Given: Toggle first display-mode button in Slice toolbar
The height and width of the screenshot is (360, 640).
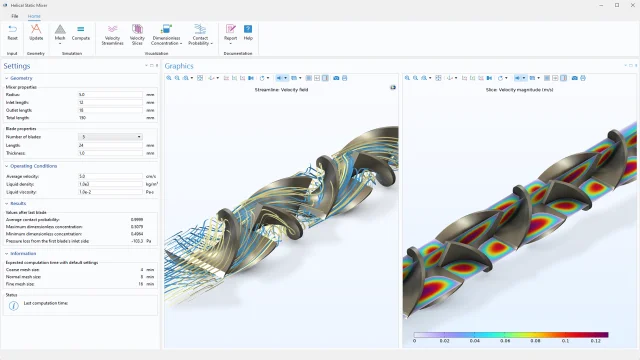Looking at the screenshot, I should 547,78.
